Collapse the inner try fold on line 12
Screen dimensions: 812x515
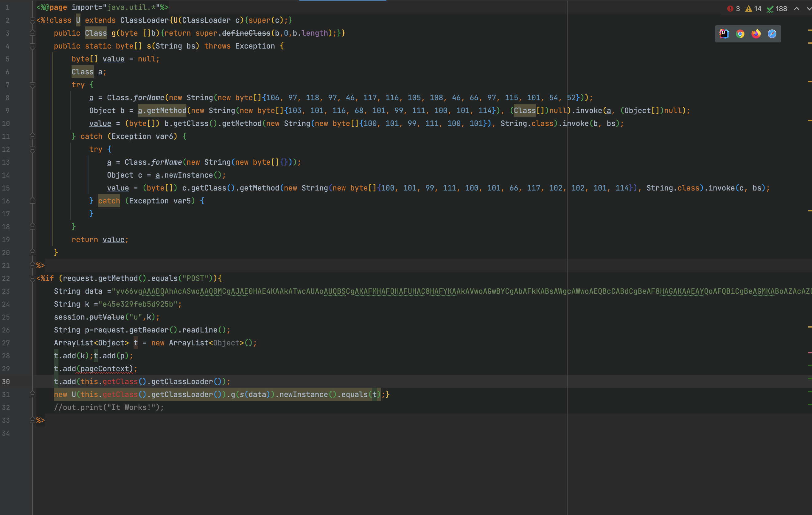[32, 150]
